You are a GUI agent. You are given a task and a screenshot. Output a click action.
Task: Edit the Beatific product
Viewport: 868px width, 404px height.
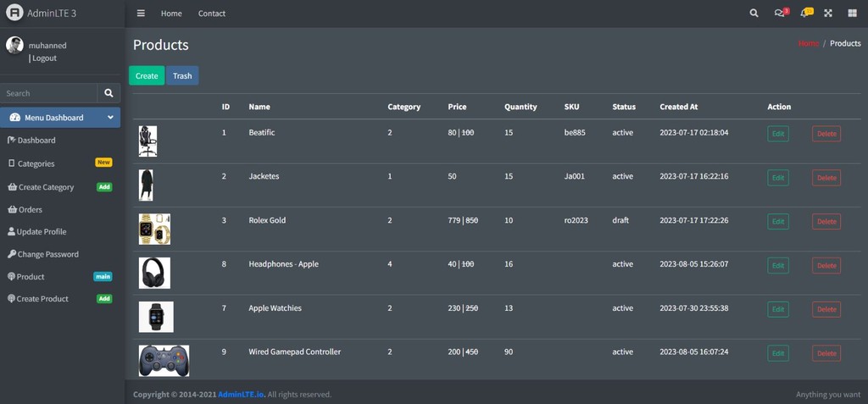[x=778, y=133]
